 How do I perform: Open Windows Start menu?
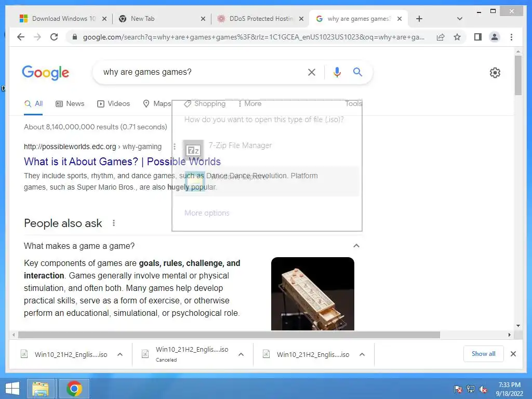(12, 389)
